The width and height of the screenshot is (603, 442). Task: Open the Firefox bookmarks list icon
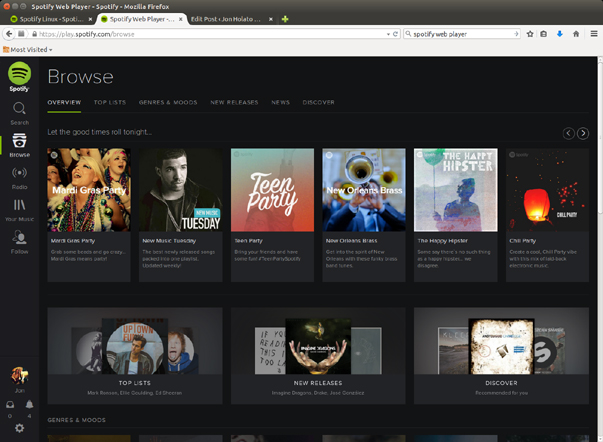coord(543,34)
